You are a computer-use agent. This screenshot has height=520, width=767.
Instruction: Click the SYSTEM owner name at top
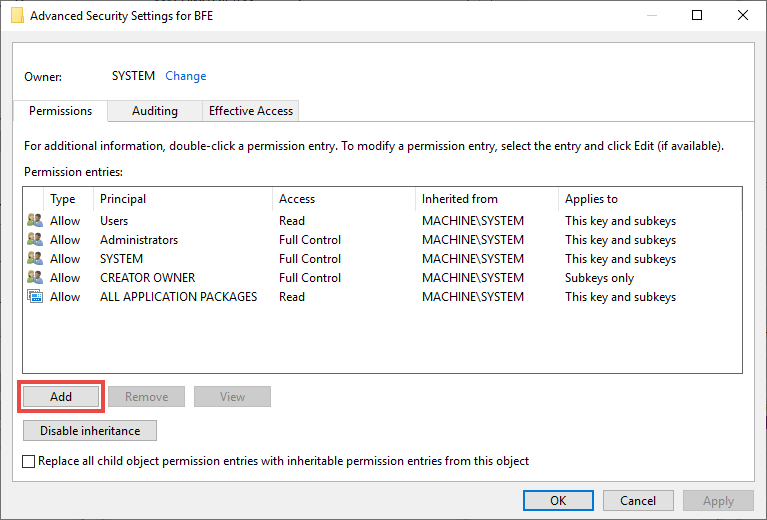(133, 76)
